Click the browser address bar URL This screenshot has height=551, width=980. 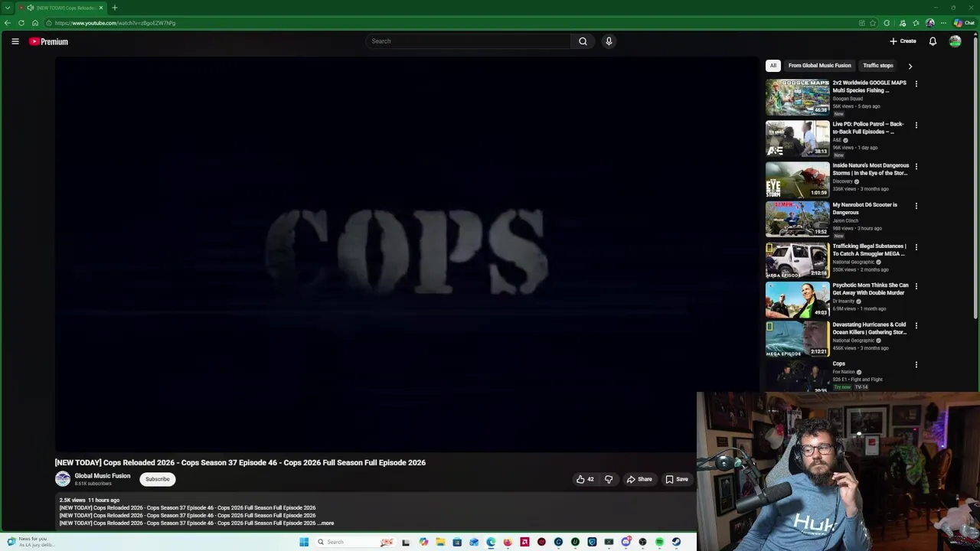click(115, 23)
